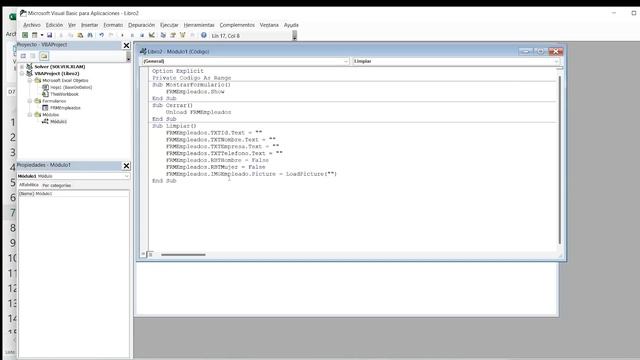
Task: Open the Insertar menu
Action: [89, 25]
